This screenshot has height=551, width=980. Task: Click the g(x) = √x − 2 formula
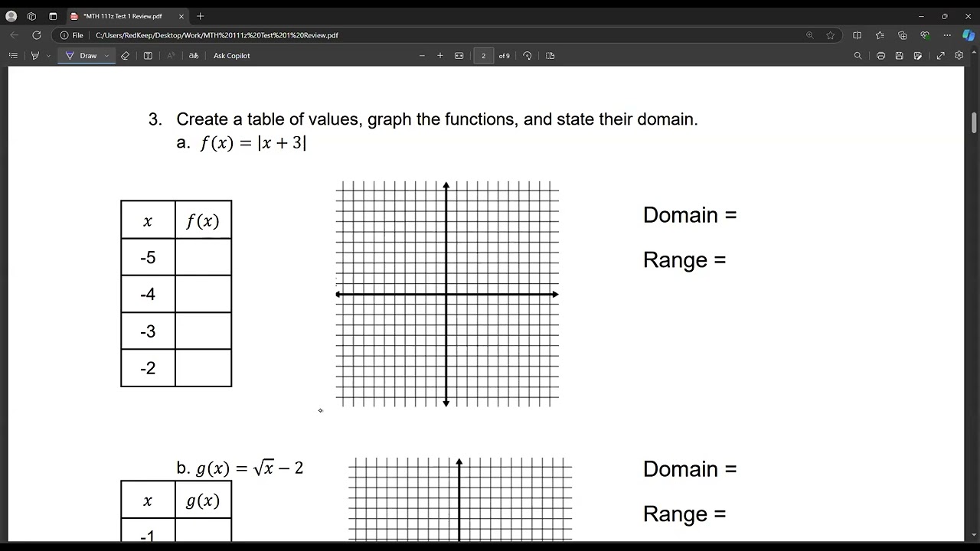tap(250, 468)
